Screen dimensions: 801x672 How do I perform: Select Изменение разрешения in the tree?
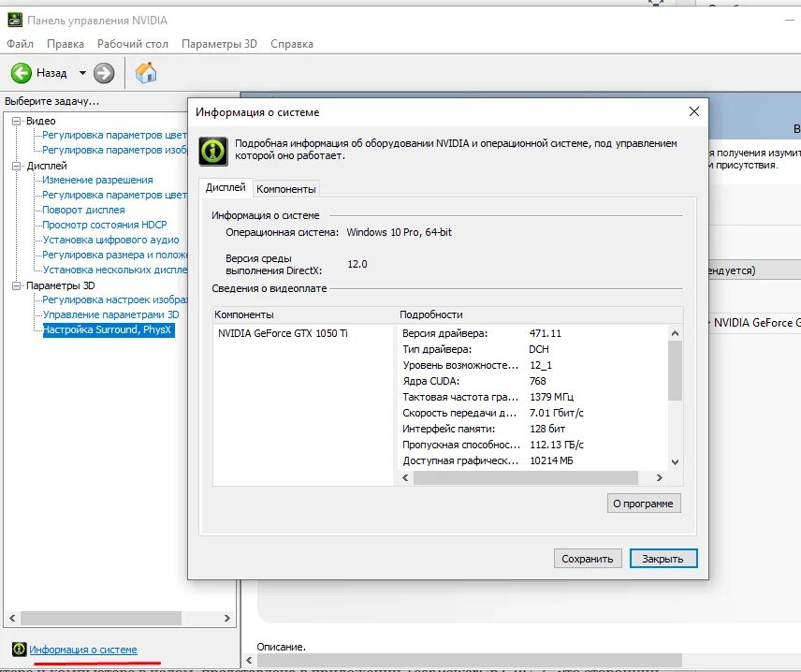[97, 180]
